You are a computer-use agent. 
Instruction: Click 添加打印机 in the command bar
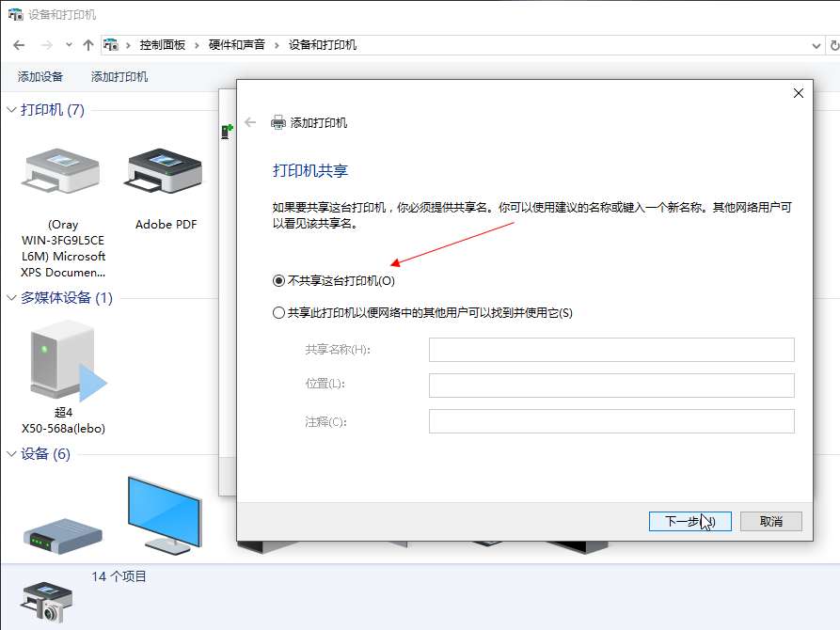(x=119, y=76)
